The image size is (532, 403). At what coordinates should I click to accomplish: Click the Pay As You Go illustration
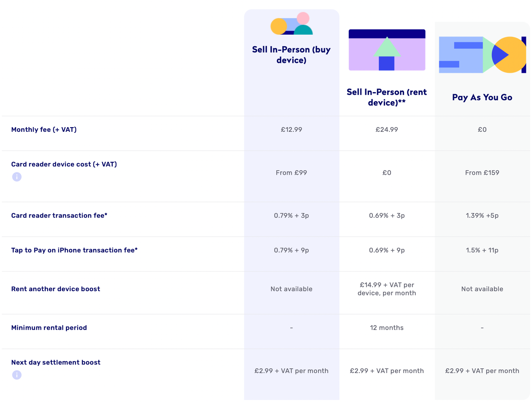click(x=482, y=55)
